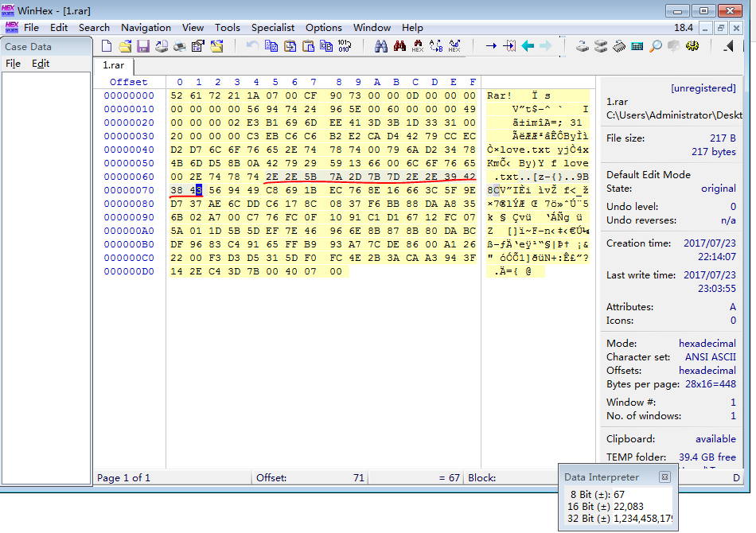Viewport: 756px width, 533px height.
Task: Click the State value 'original'
Action: click(x=719, y=189)
